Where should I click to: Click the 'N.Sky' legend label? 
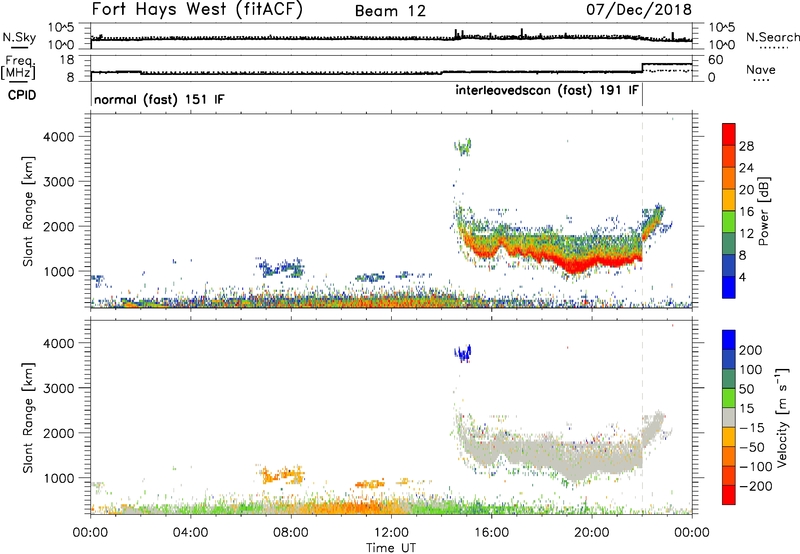click(x=19, y=37)
